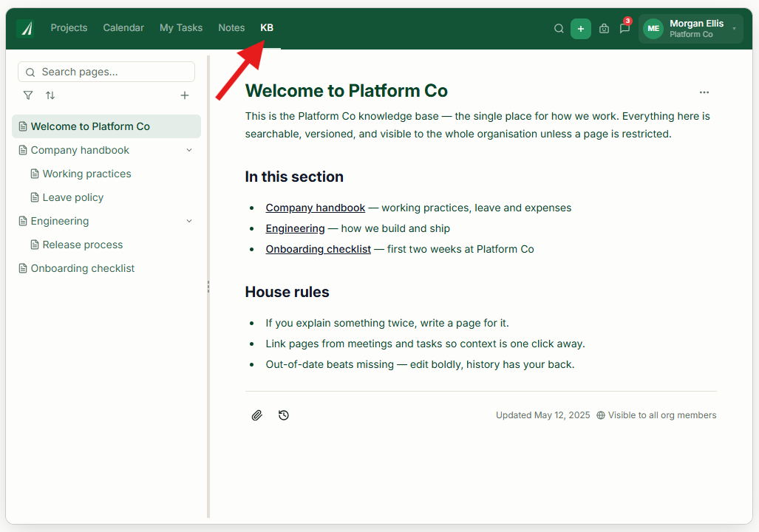759x532 pixels.
Task: Click the Updated May 12, 2025 text
Action: click(x=542, y=415)
